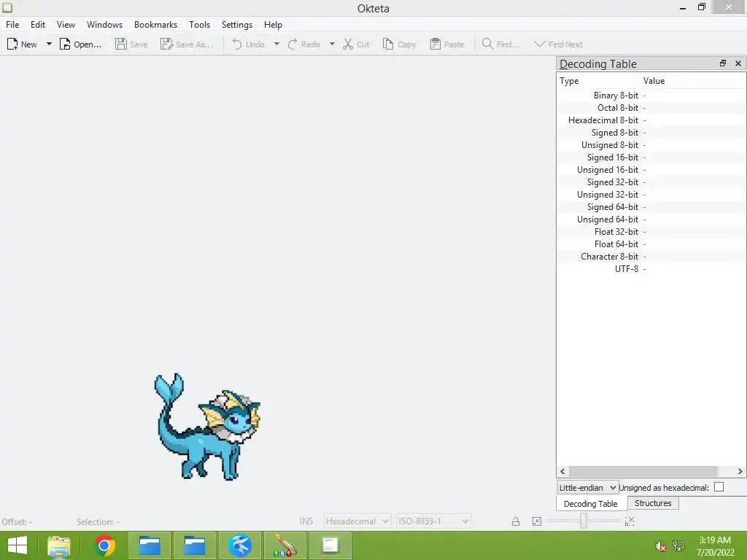Click the Paste clipboard icon
Viewport: 747px width, 560px height.
pos(435,44)
